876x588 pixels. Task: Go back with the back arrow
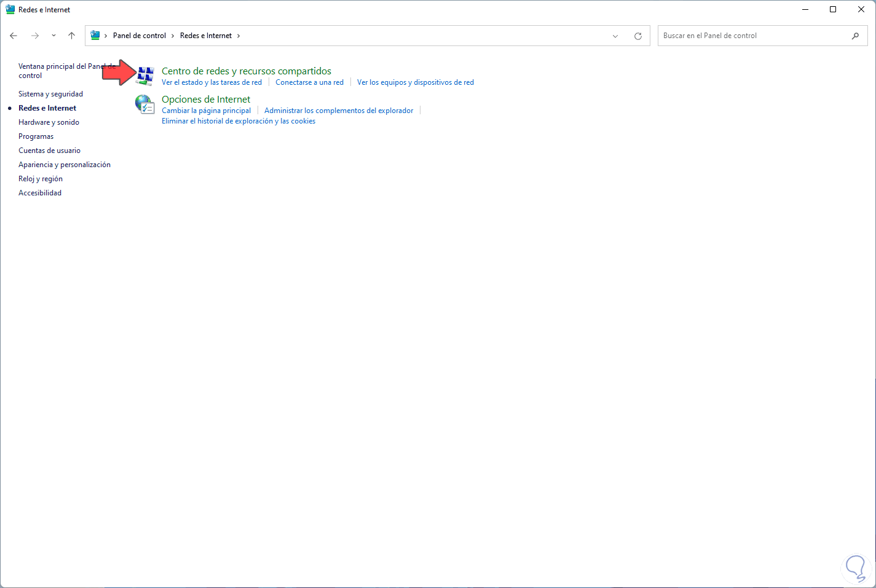(14, 36)
